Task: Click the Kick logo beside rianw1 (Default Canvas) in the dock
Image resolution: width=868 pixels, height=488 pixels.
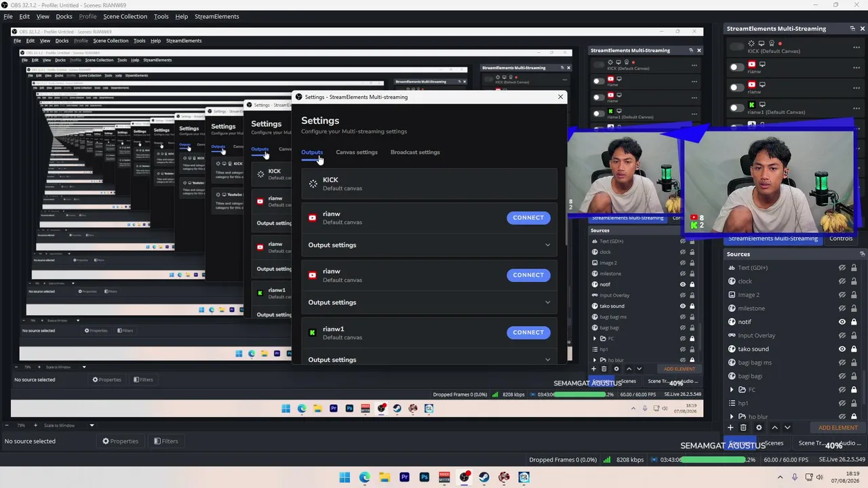Action: (751, 105)
